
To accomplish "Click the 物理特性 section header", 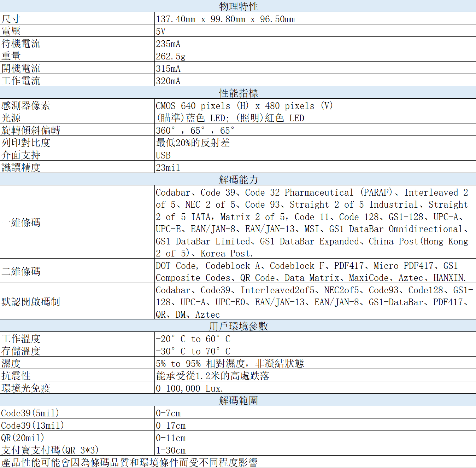I will click(238, 6).
